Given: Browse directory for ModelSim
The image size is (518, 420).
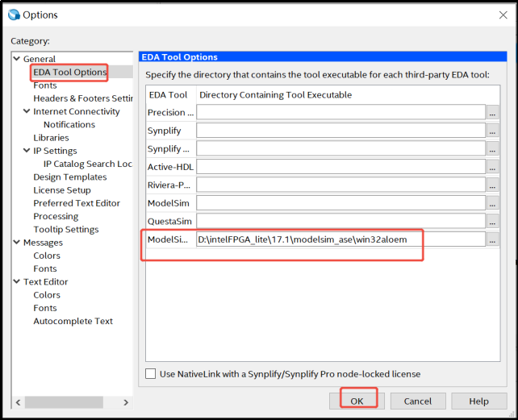Looking at the screenshot, I should coord(492,203).
